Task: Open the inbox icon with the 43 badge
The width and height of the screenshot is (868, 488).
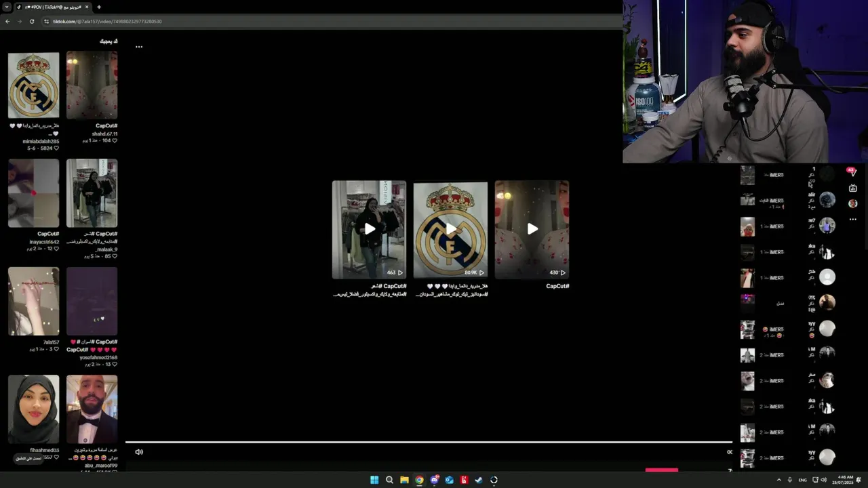Action: [852, 173]
